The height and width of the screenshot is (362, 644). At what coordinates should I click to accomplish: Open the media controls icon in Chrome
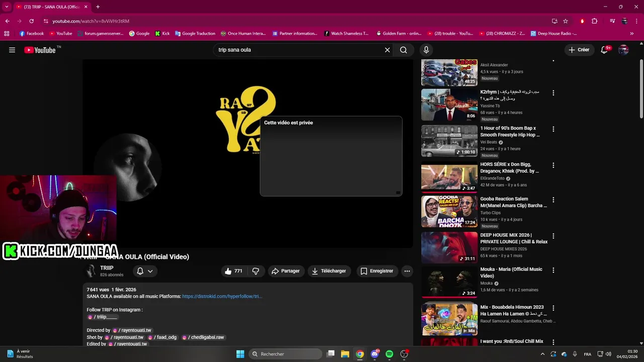612,21
